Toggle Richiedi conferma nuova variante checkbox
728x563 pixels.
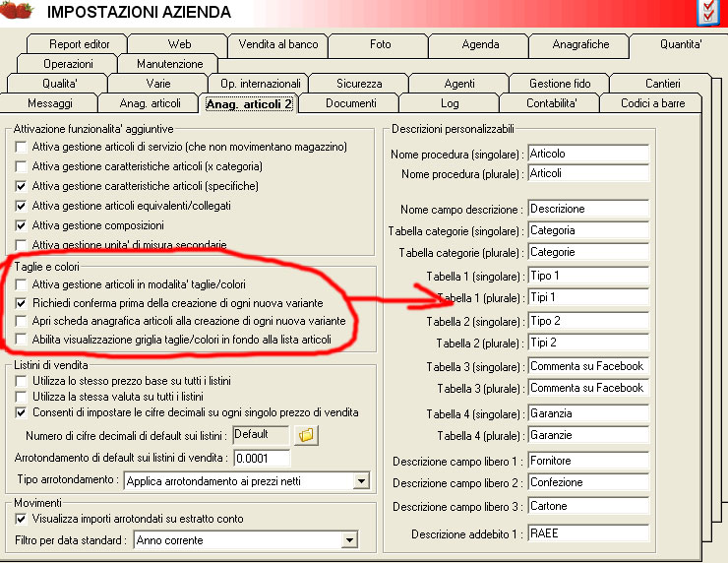pyautogui.click(x=21, y=303)
